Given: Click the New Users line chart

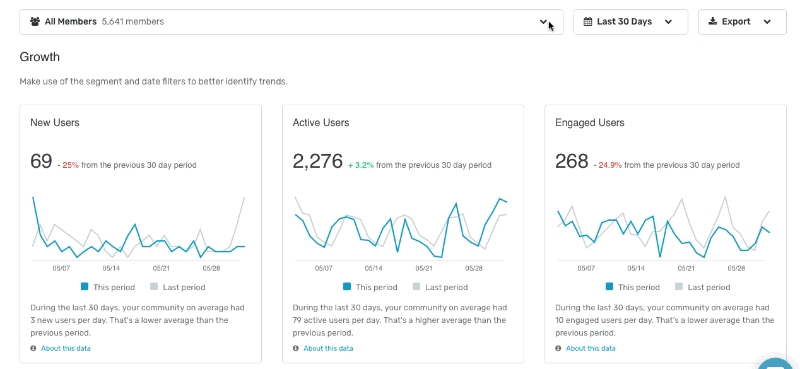Looking at the screenshot, I should pyautogui.click(x=139, y=228).
